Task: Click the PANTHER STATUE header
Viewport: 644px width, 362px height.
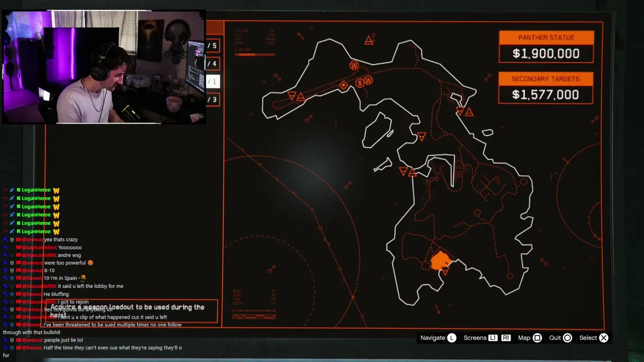Action: [x=546, y=38]
